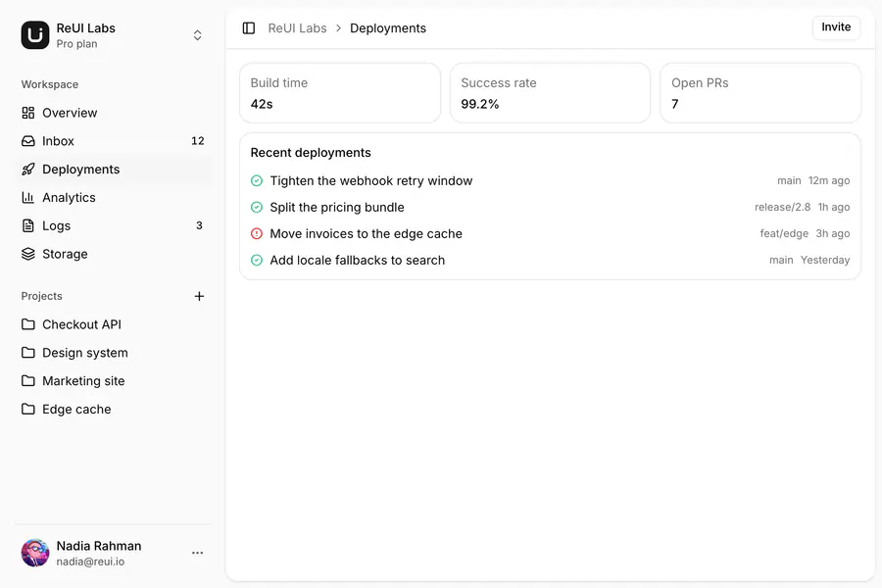Select Deployments label in the sidebar

point(81,170)
